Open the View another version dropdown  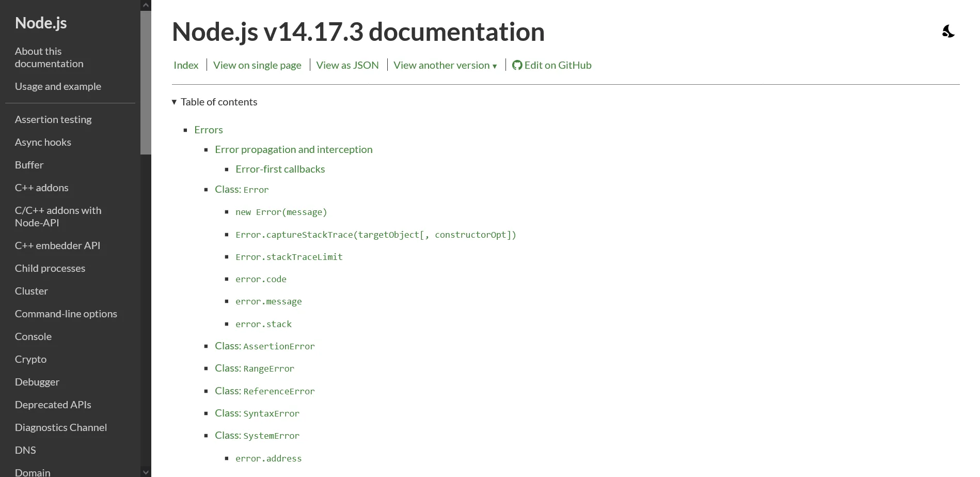pyautogui.click(x=445, y=65)
